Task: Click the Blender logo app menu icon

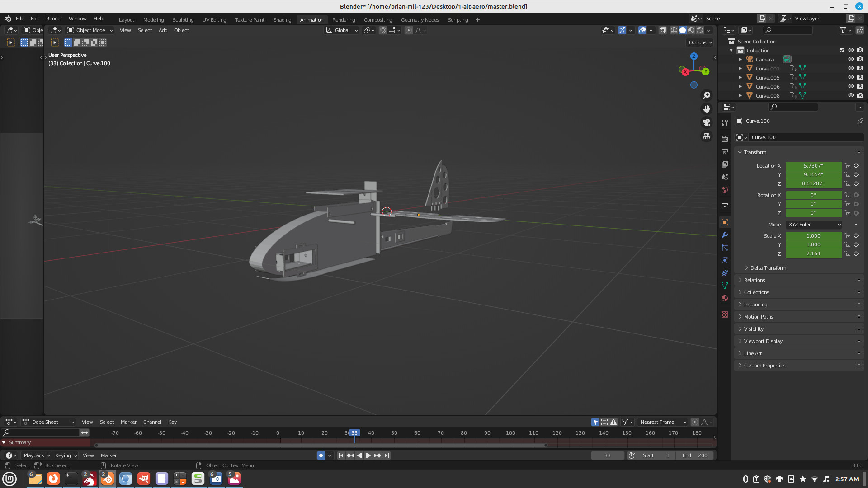Action: (8, 19)
